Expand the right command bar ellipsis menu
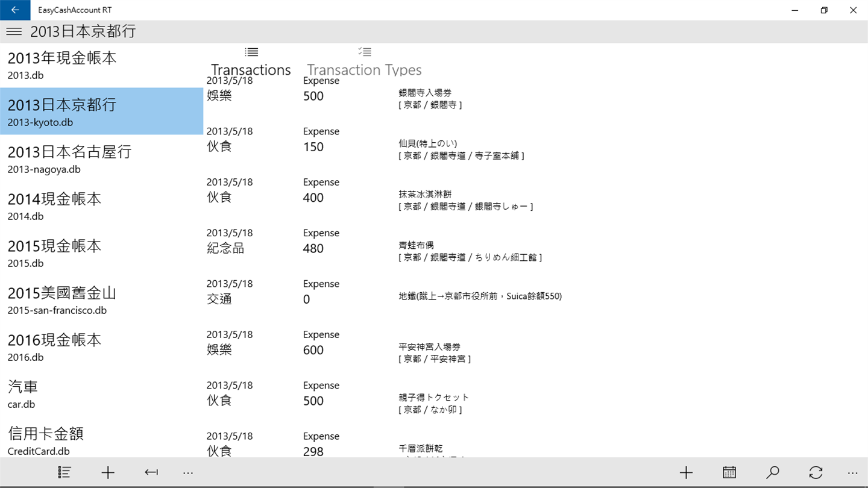 click(852, 473)
